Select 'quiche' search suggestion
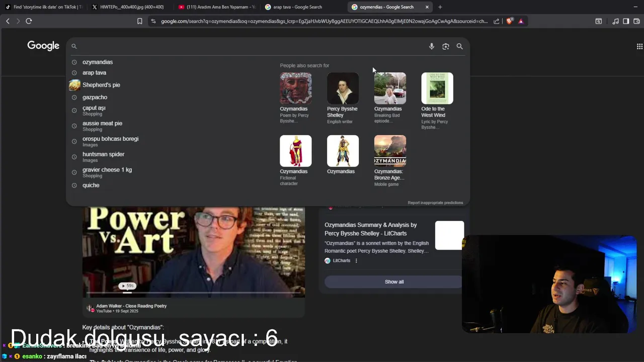This screenshot has width=644, height=362. 91,185
